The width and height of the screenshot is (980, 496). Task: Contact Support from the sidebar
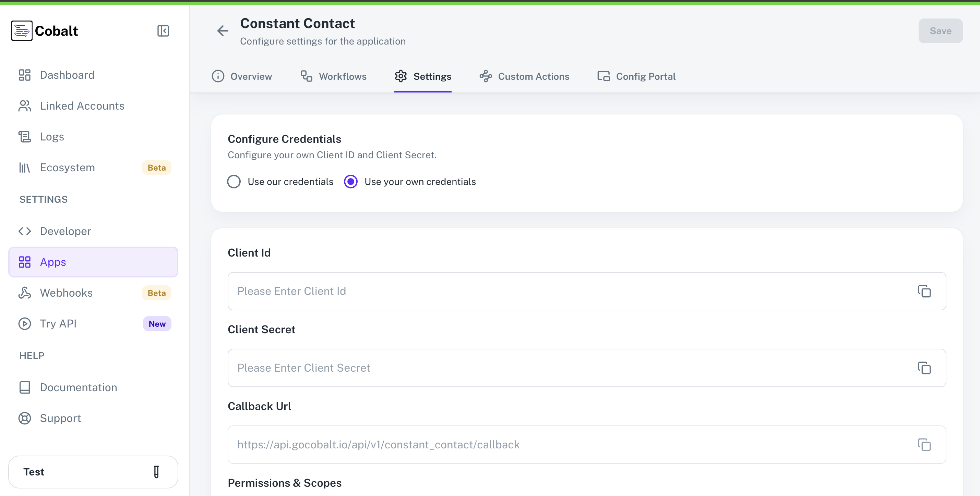60,418
